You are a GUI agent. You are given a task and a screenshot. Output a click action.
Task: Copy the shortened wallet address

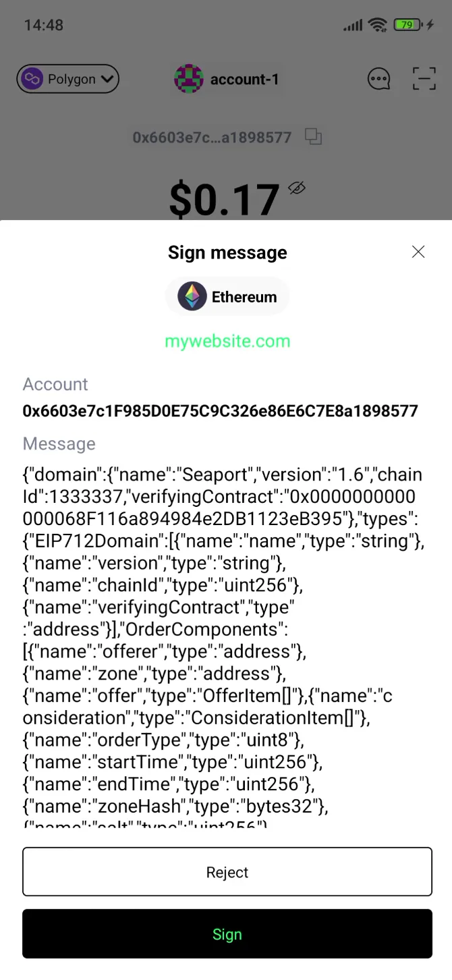[313, 137]
